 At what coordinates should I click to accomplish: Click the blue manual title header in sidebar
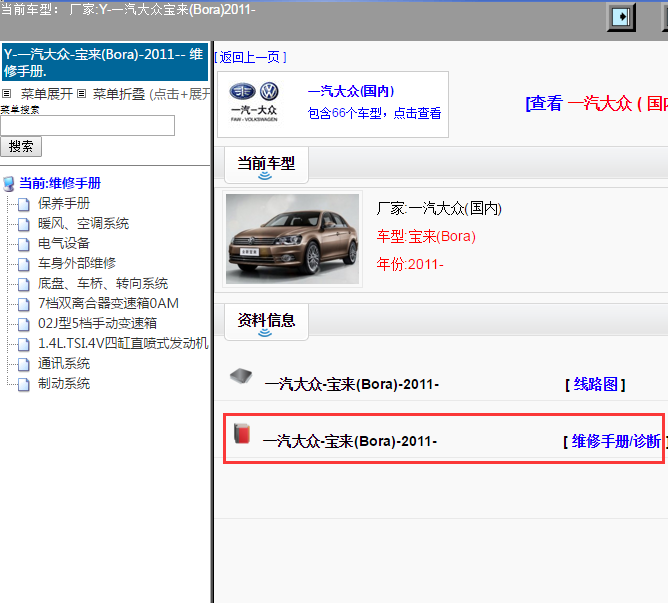tap(105, 62)
